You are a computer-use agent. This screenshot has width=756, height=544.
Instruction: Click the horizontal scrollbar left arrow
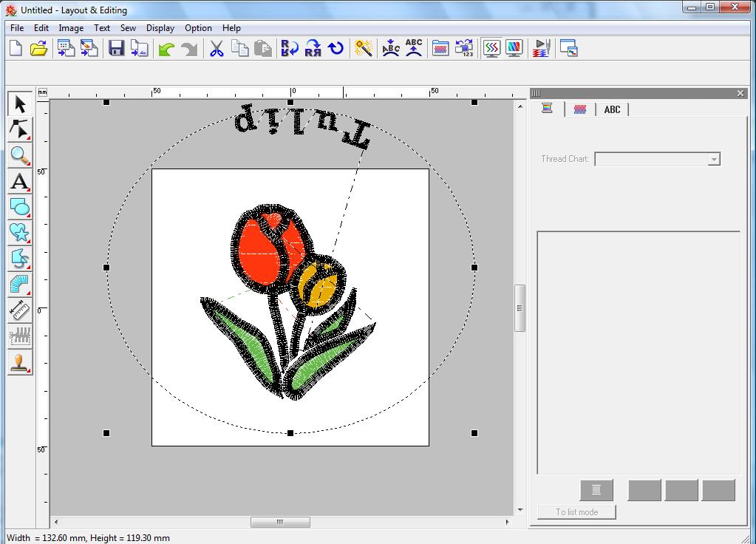(x=56, y=522)
